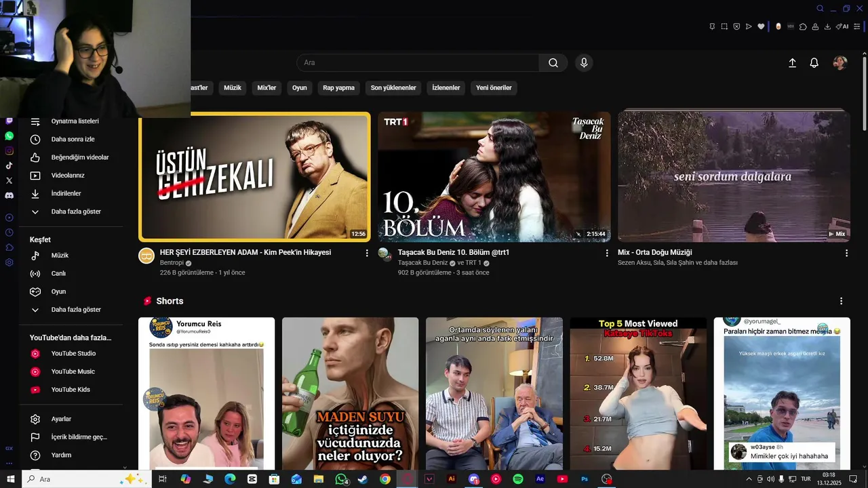Play the Taşacak Bu Deniz 10. Bölüm thumbnail

click(x=494, y=177)
